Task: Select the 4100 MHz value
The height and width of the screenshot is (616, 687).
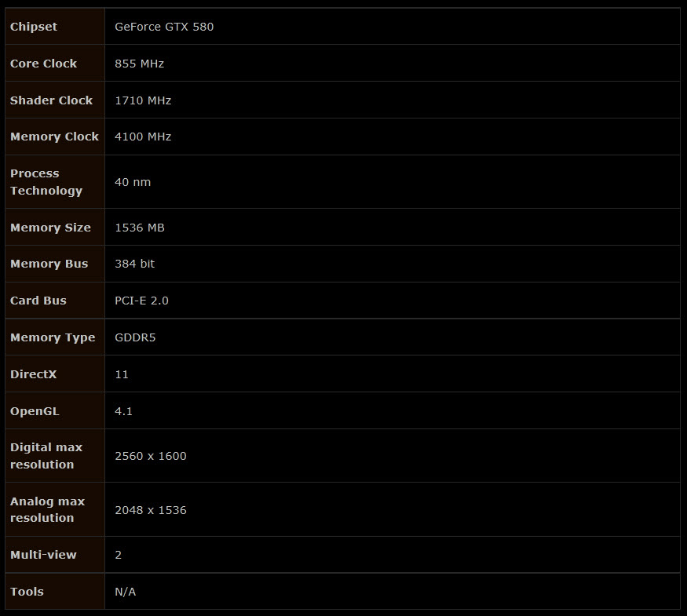Action: pos(143,137)
